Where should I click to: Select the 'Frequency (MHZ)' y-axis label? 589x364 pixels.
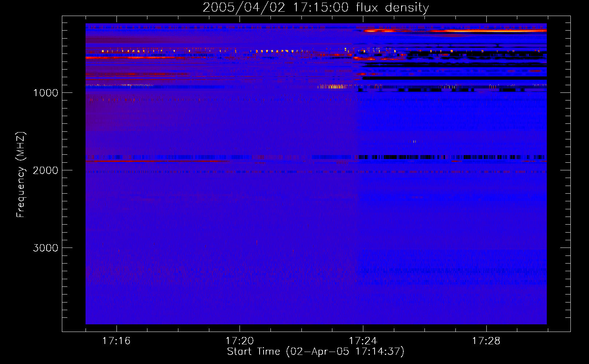click(x=21, y=175)
